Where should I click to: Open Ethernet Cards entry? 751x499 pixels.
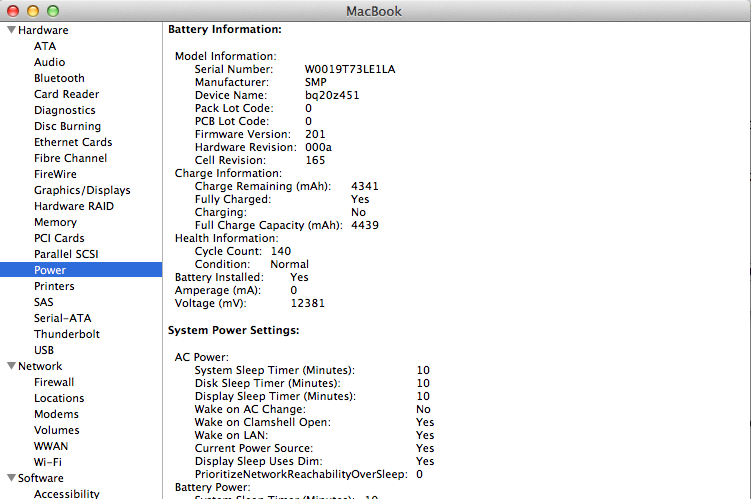tap(73, 142)
